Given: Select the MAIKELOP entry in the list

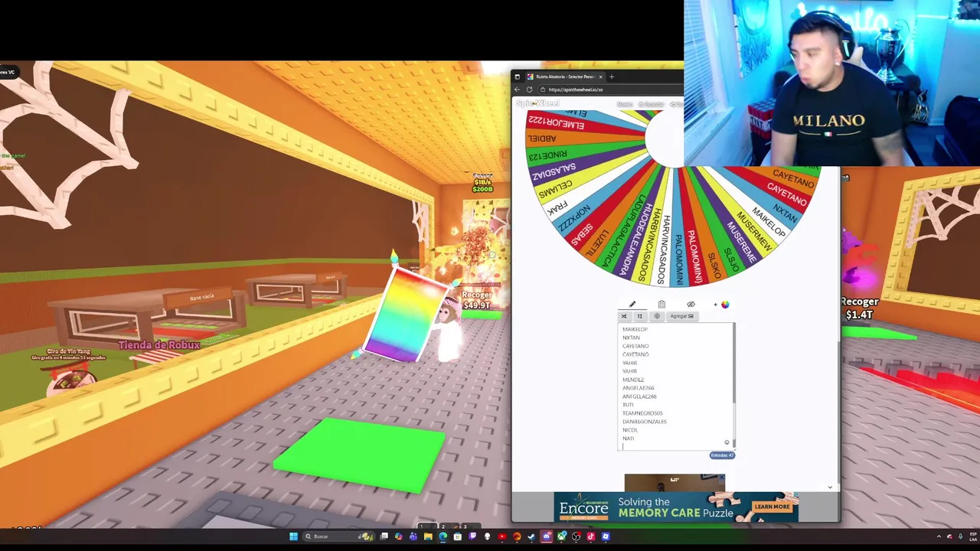Looking at the screenshot, I should pyautogui.click(x=635, y=329).
